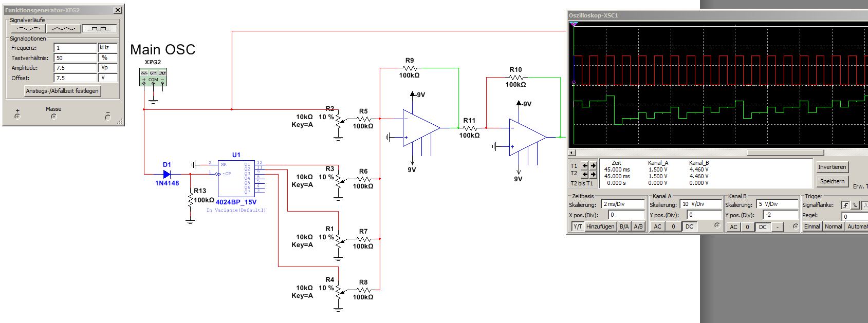The image size is (868, 323).
Task: Click the Invertieren button
Action: click(x=832, y=167)
